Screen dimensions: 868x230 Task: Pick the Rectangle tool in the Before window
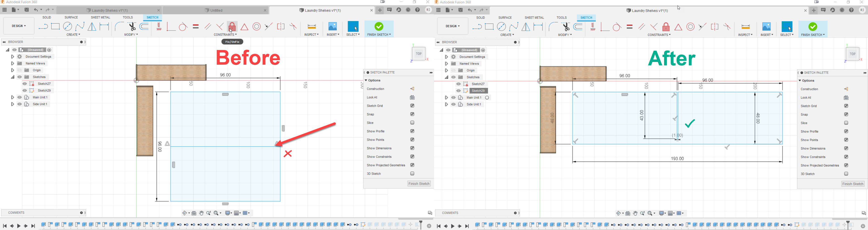[55, 26]
